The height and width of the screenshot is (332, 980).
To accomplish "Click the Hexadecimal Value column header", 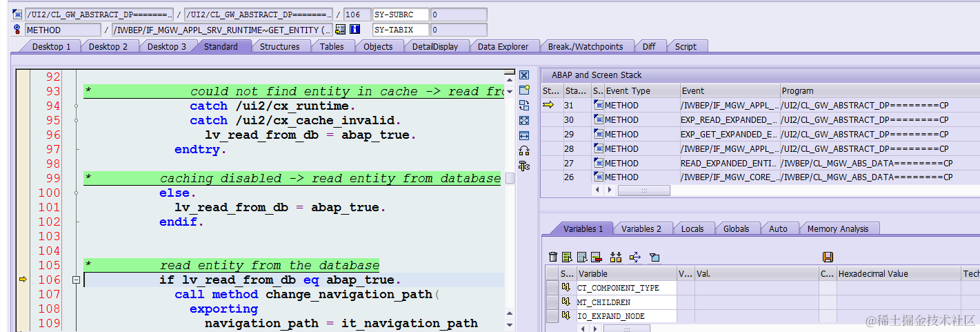I will point(899,274).
